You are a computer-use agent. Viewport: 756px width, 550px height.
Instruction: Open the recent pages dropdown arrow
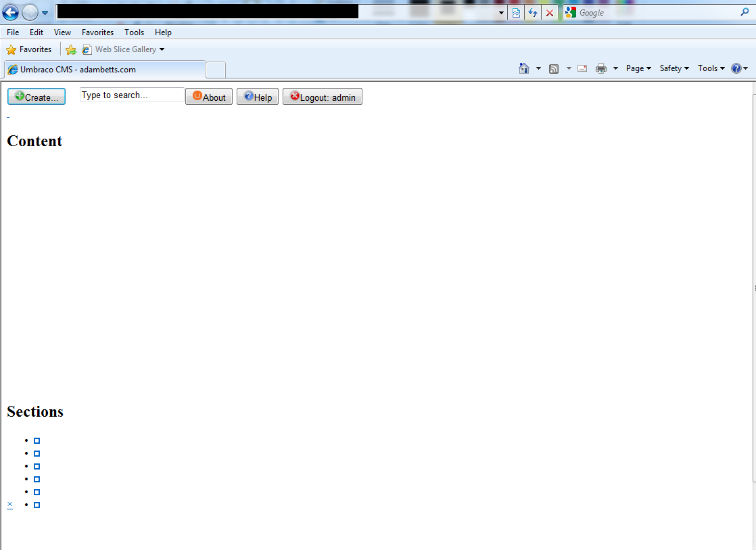(45, 13)
